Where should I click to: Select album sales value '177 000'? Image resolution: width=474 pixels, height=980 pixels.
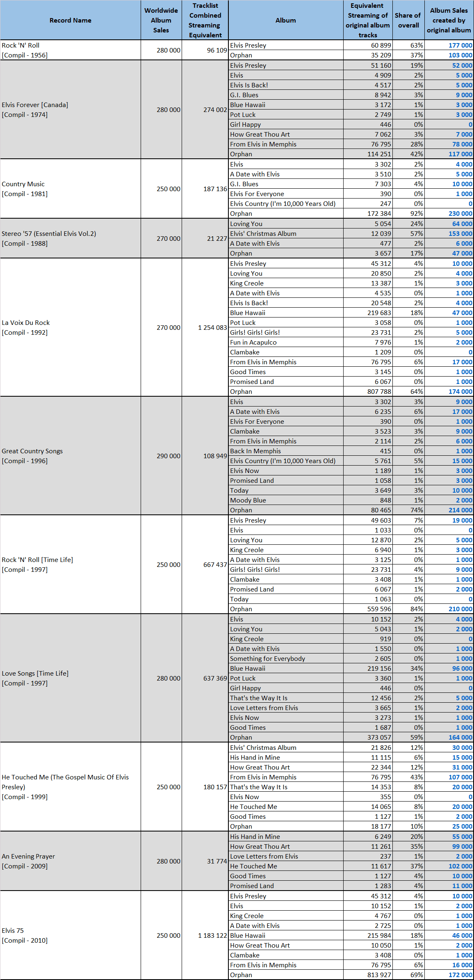(x=460, y=45)
